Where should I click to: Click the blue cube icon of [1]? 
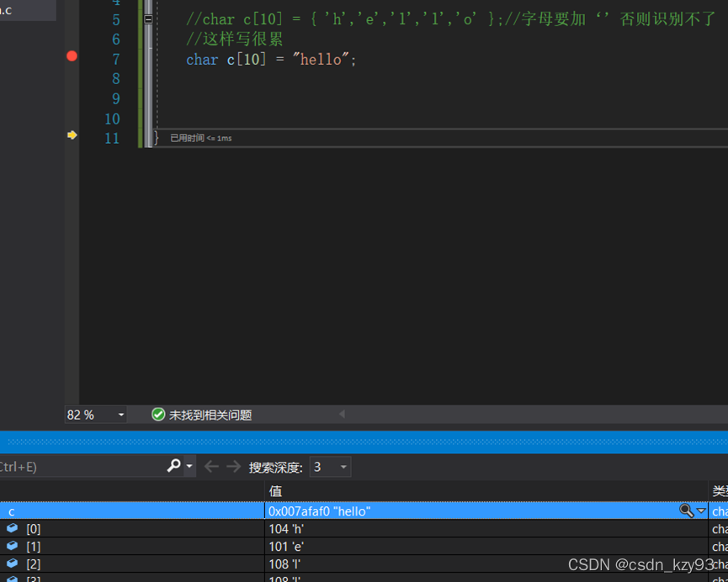pyautogui.click(x=12, y=545)
